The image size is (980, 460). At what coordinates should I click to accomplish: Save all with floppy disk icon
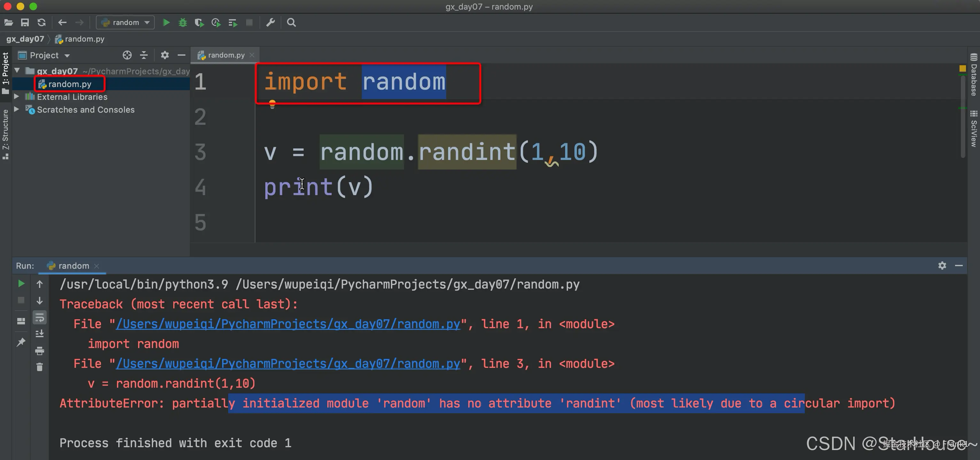click(x=25, y=22)
